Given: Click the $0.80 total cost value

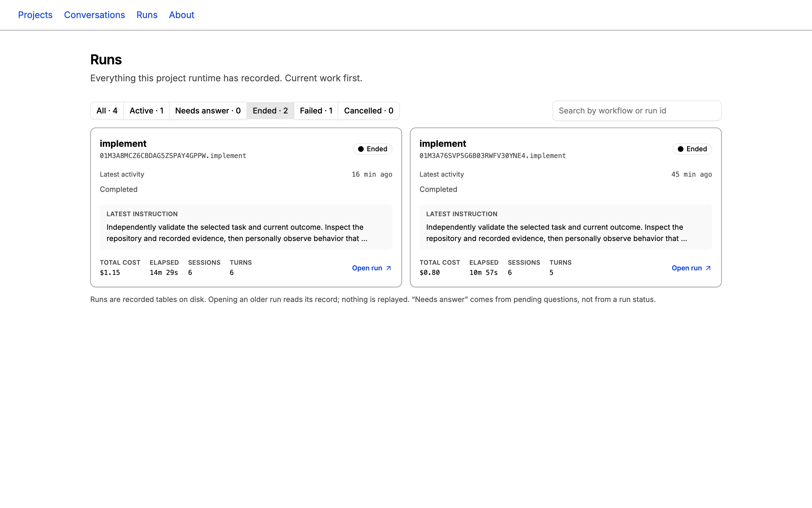Looking at the screenshot, I should click(x=429, y=272).
